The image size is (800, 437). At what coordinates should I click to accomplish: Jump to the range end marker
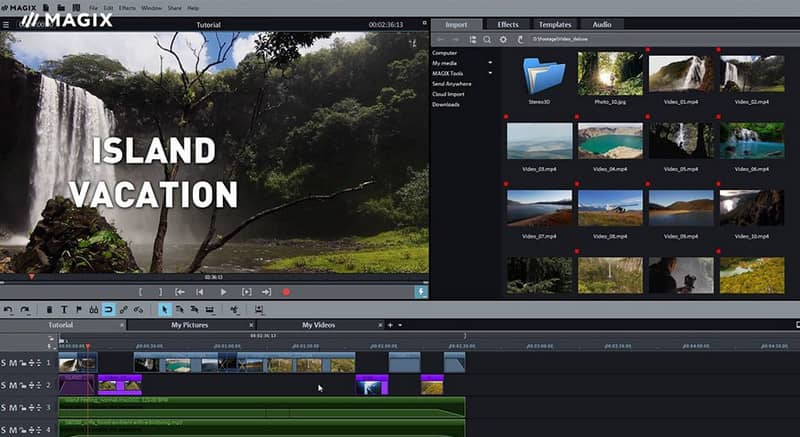pos(266,292)
